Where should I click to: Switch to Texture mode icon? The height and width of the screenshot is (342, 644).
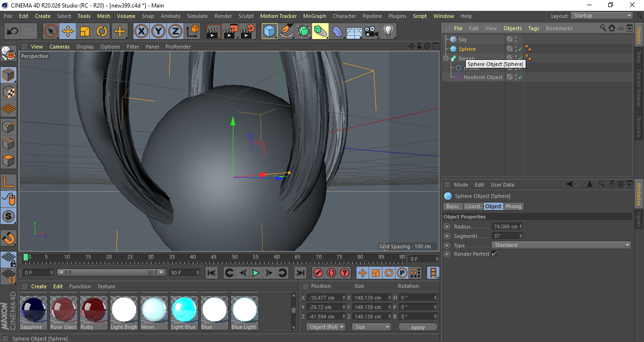tap(8, 92)
